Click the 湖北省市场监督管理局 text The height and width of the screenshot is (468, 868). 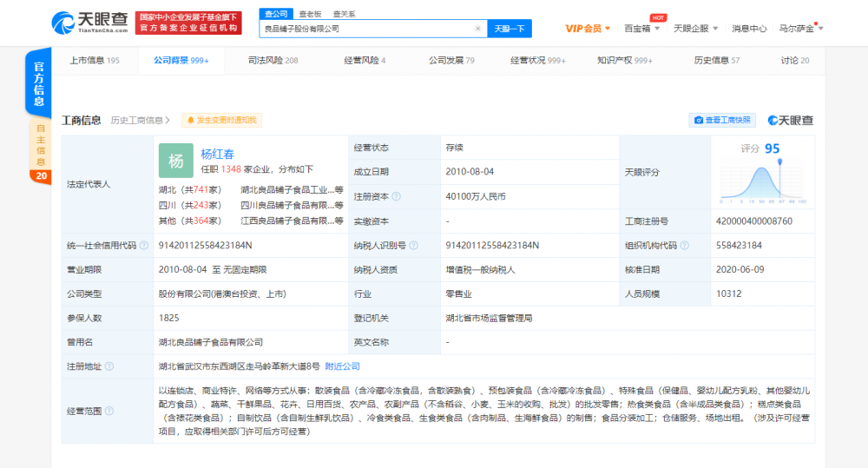[x=489, y=318]
